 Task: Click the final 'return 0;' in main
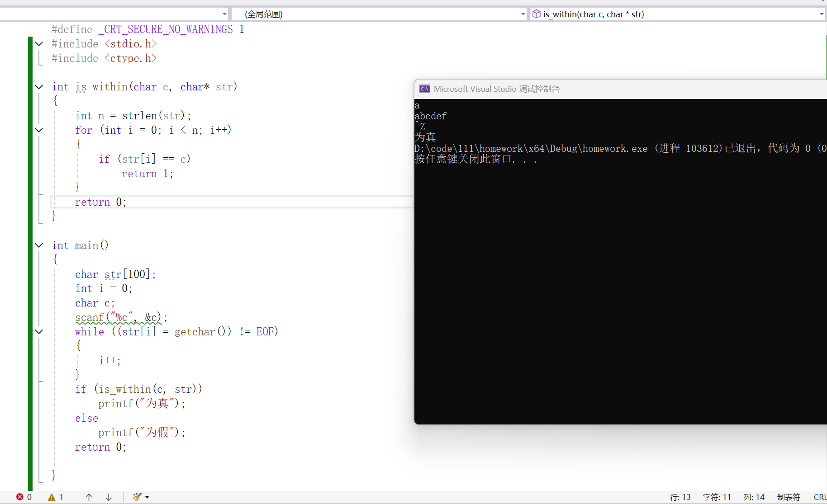tap(101, 447)
